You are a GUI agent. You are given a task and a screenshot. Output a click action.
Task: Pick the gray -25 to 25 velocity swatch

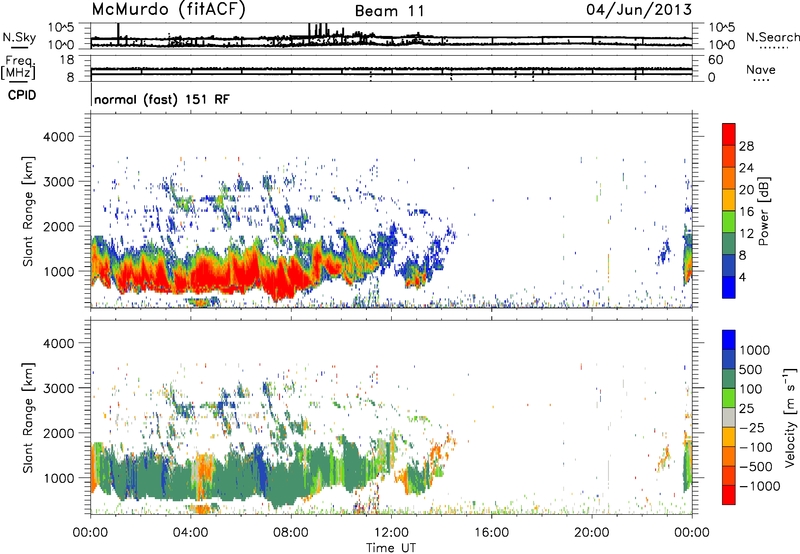click(x=729, y=417)
